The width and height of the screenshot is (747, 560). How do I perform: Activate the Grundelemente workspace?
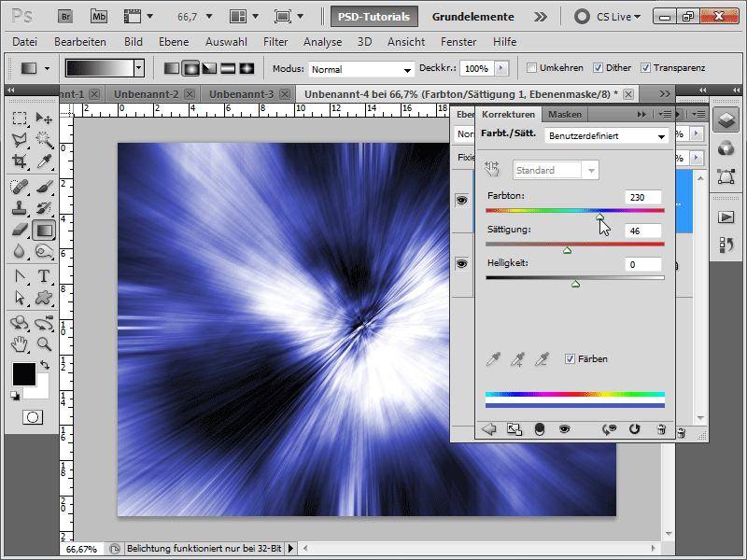[472, 17]
